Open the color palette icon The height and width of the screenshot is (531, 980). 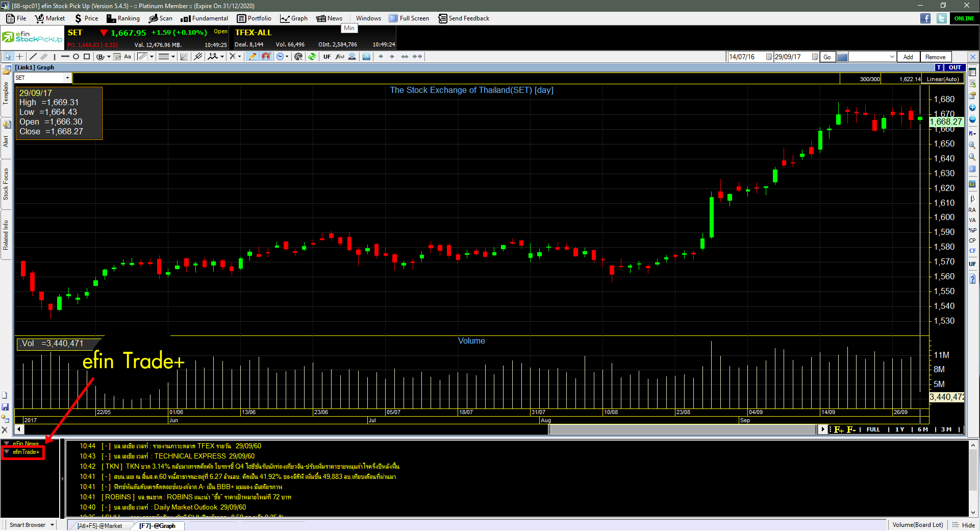click(x=298, y=57)
